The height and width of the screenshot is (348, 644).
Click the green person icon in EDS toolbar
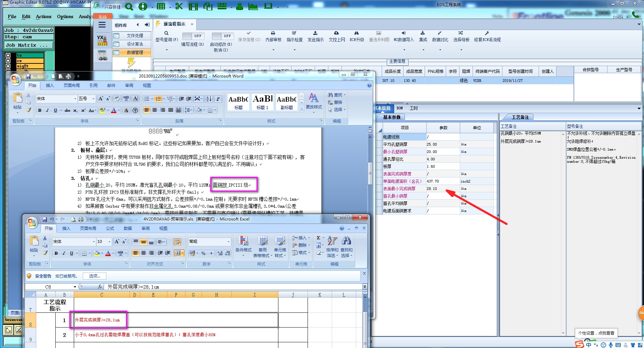tap(239, 6)
